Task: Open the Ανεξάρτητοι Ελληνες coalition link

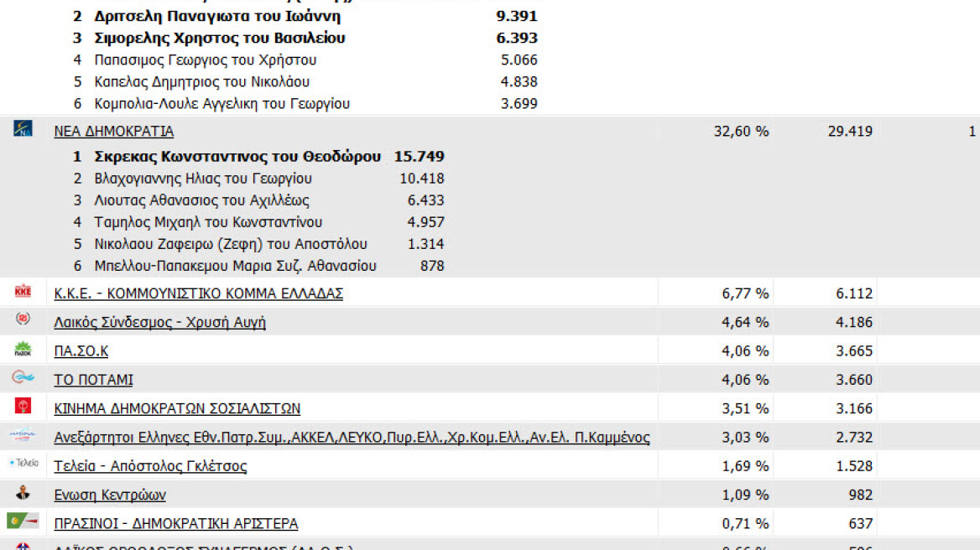Action: 352,437
